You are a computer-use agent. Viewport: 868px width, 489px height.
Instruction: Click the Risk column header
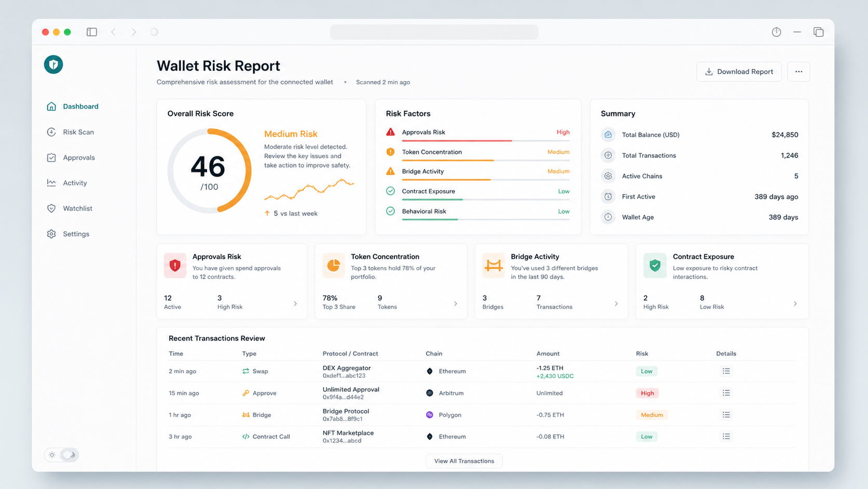pyautogui.click(x=642, y=353)
